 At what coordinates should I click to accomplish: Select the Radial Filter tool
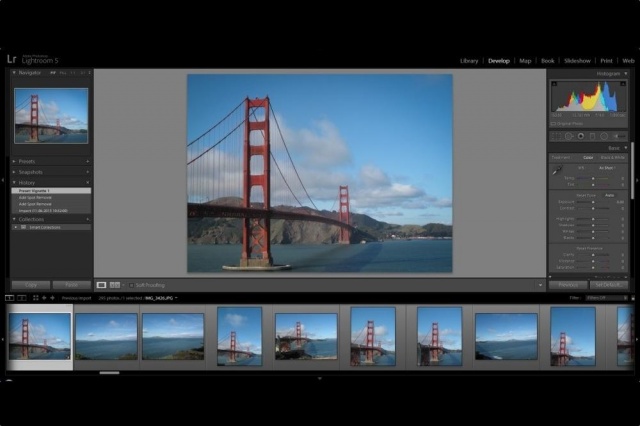604,136
